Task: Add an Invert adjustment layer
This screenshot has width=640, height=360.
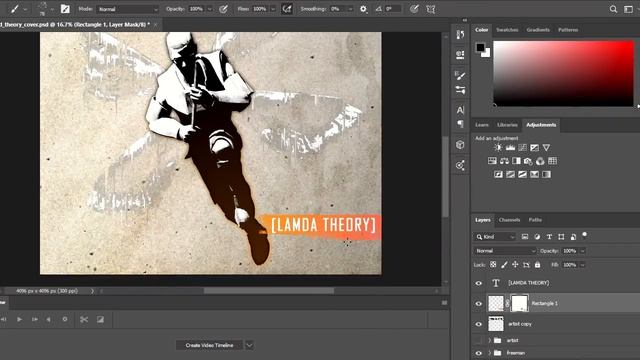Action: (x=498, y=175)
